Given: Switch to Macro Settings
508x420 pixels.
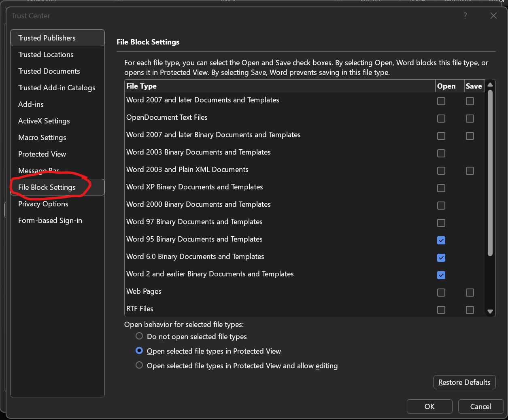Looking at the screenshot, I should [x=42, y=138].
